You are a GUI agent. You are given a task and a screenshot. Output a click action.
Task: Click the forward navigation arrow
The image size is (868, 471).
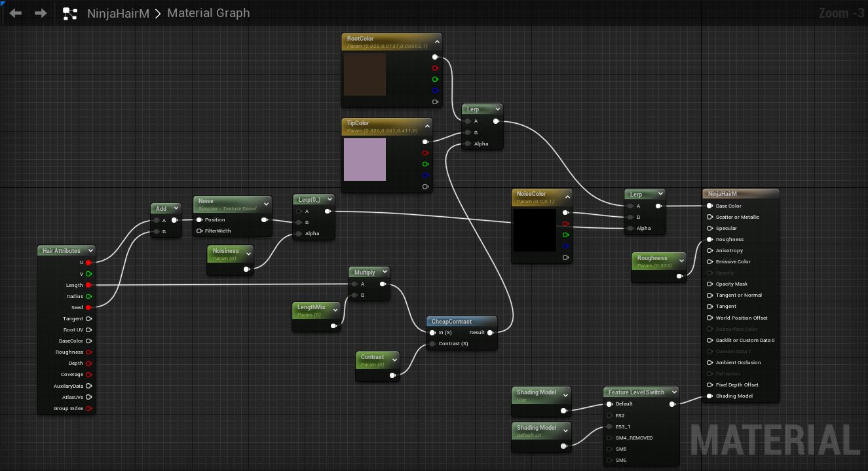[41, 13]
